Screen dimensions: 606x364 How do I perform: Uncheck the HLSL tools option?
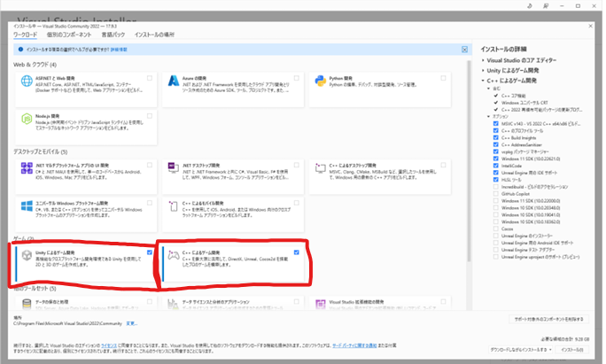pos(496,180)
